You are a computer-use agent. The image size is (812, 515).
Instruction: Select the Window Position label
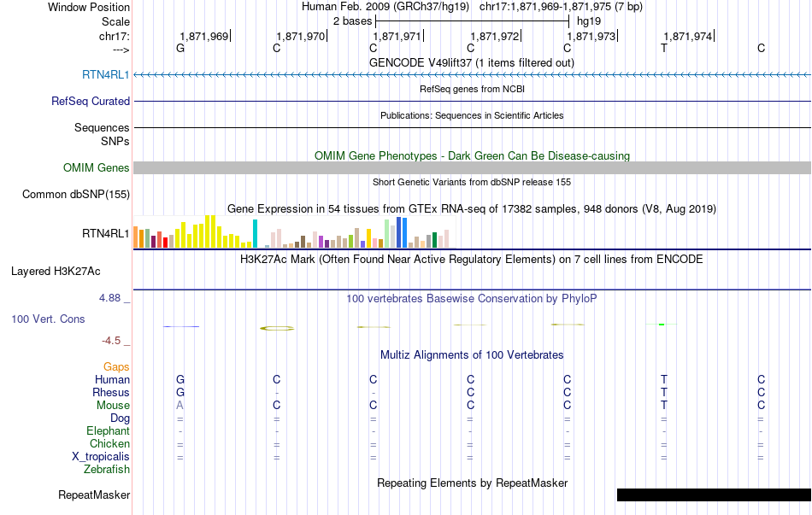click(x=89, y=7)
